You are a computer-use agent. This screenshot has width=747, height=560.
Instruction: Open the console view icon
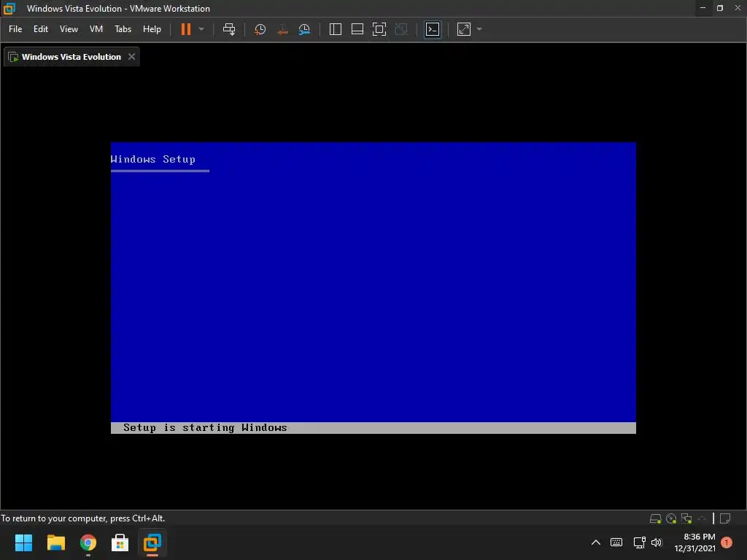coord(433,29)
